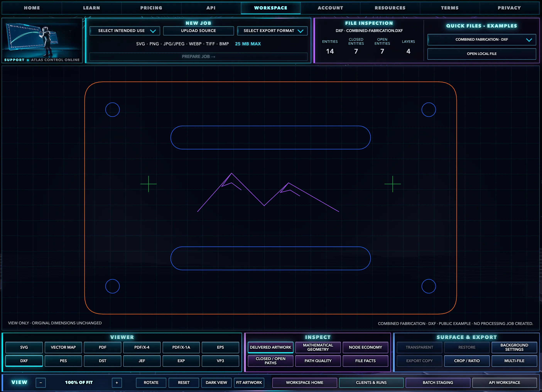This screenshot has width=542, height=392.
Task: Select Vector Map viewer format
Action: tap(63, 347)
